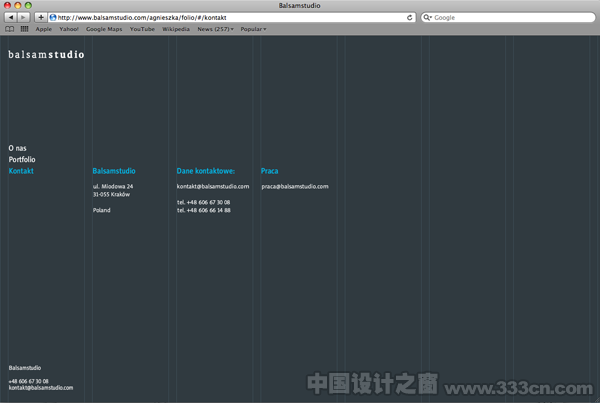Open the Portfolio page

[22, 160]
